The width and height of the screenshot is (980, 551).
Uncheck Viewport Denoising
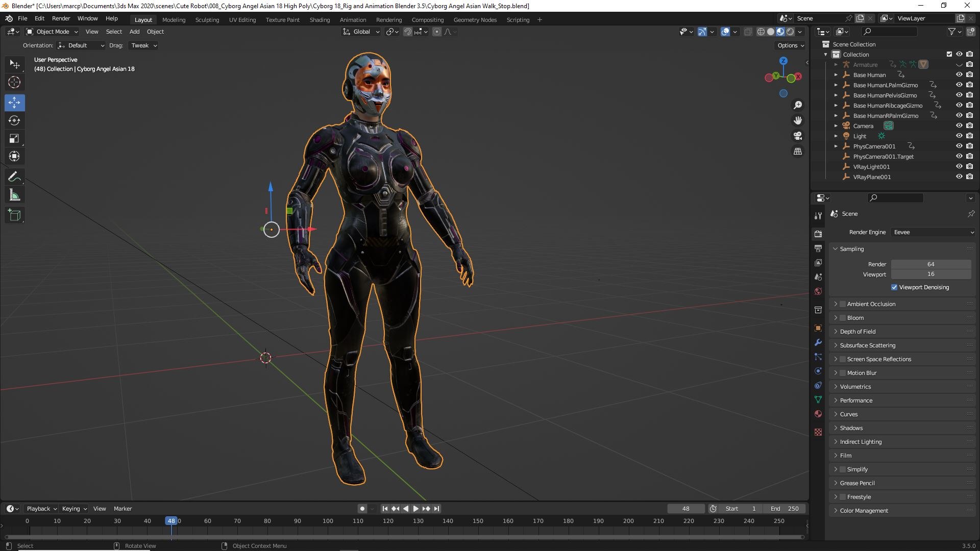coord(894,287)
